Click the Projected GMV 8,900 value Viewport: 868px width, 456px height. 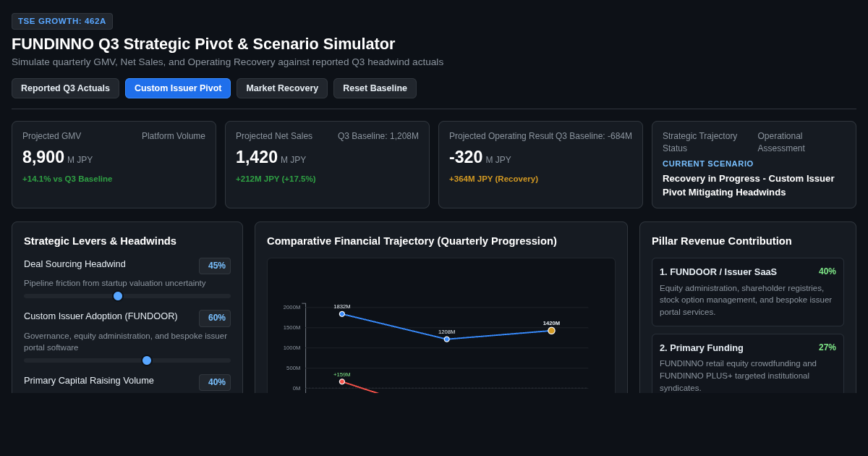pos(43,157)
